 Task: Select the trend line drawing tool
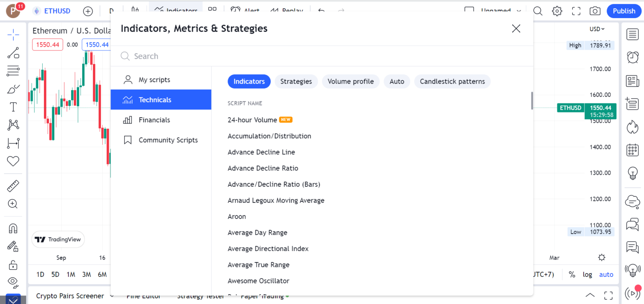coord(13,53)
